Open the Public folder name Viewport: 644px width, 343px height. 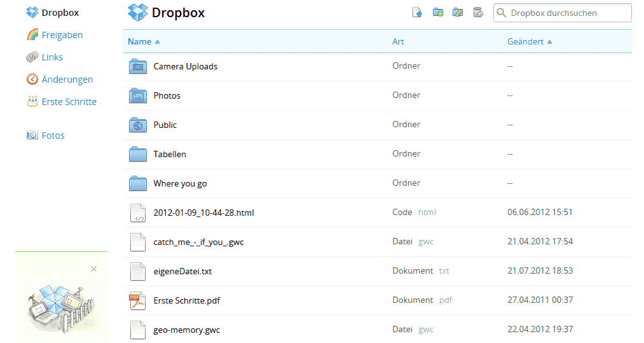coord(165,125)
